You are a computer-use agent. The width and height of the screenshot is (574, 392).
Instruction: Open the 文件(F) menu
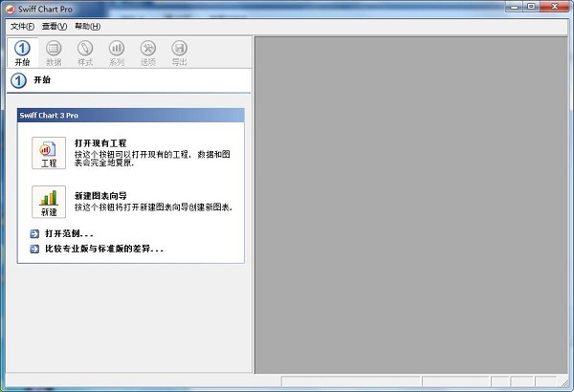22,27
